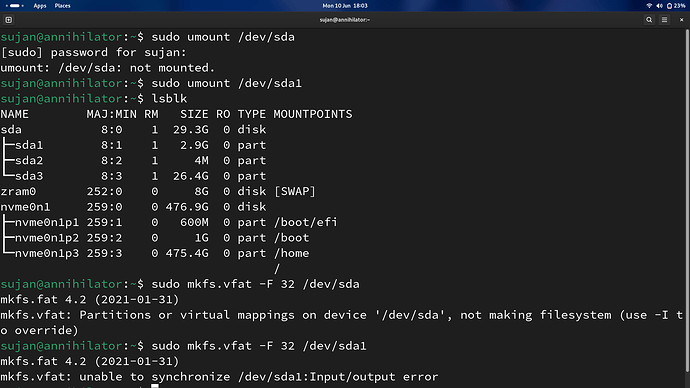Image resolution: width=690 pixels, height=388 pixels.
Task: Click 'o override)' wrapped line
Action: click(39, 330)
